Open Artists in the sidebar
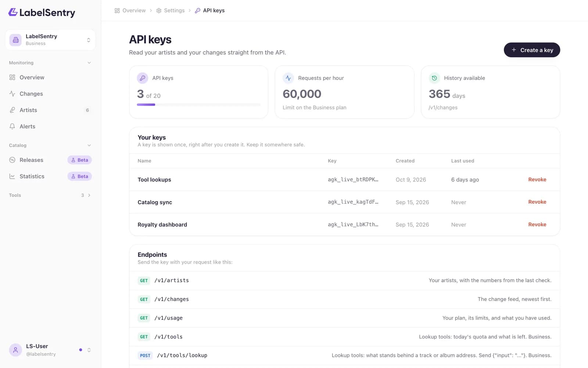The image size is (588, 368). click(50, 110)
